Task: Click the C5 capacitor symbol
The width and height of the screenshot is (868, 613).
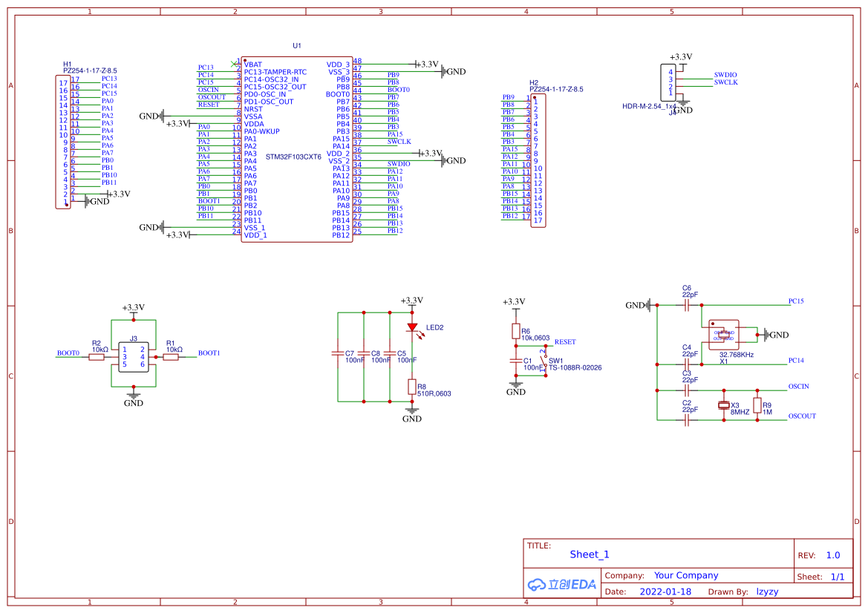Action: (390, 353)
